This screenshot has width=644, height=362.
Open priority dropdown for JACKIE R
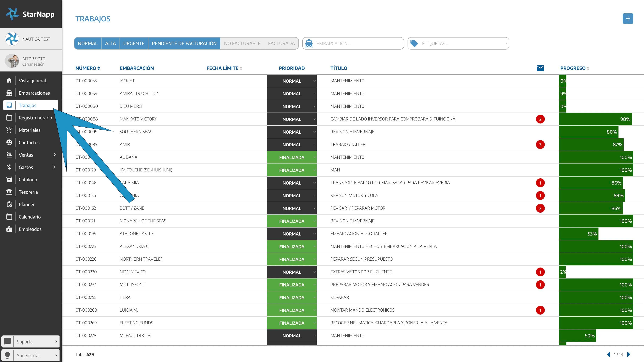tap(292, 81)
